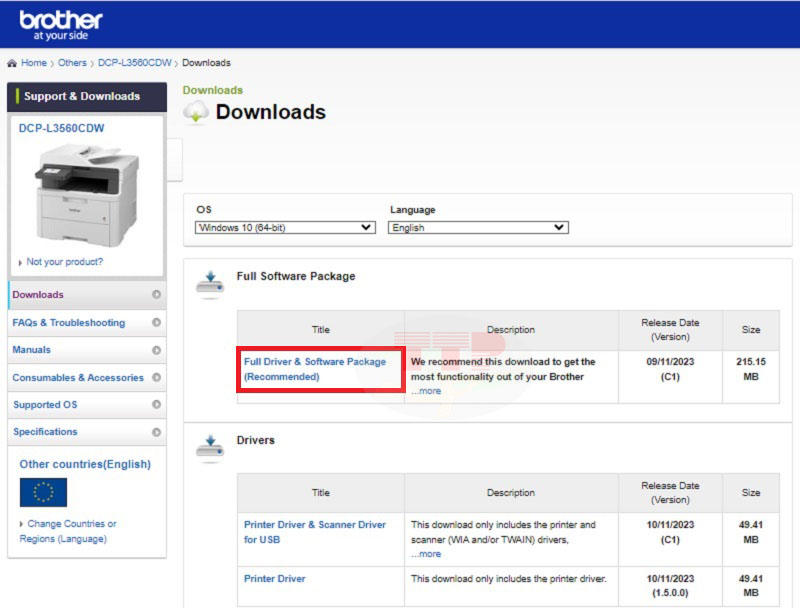
Task: Click the Brother logo in the header
Action: tap(60, 24)
